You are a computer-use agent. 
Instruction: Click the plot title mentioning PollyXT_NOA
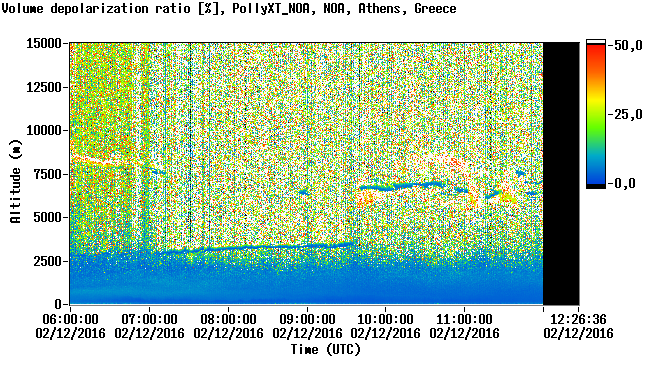point(229,8)
